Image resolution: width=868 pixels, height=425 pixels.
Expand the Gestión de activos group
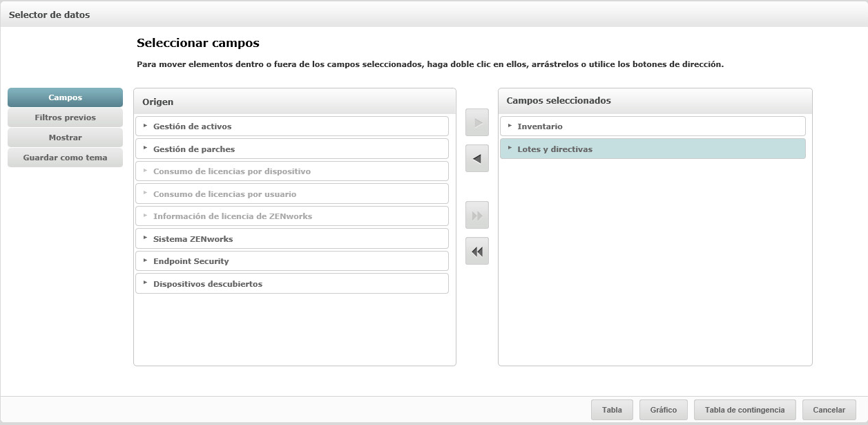coord(146,126)
